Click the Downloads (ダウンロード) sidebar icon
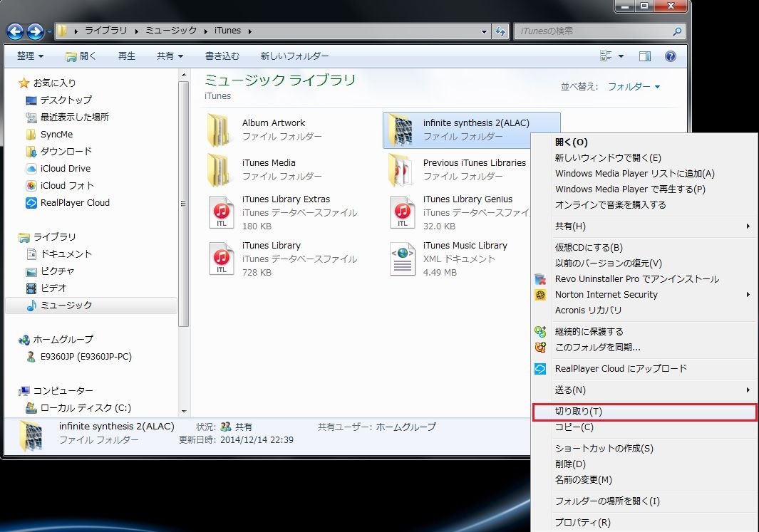The image size is (759, 532). 31,152
